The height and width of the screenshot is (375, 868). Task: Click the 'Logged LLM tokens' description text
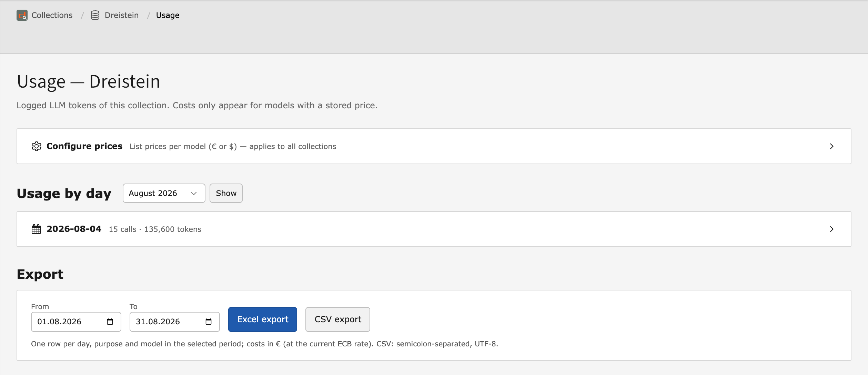[x=197, y=105]
